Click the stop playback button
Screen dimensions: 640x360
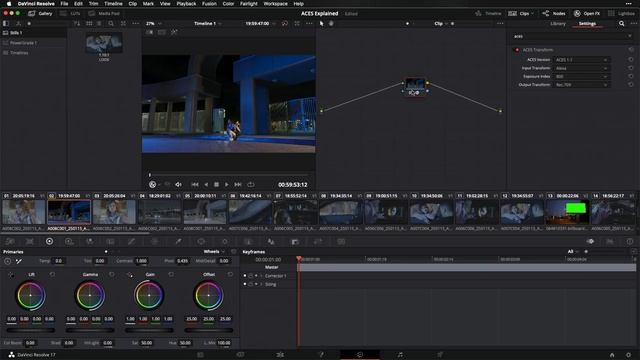coord(216,185)
